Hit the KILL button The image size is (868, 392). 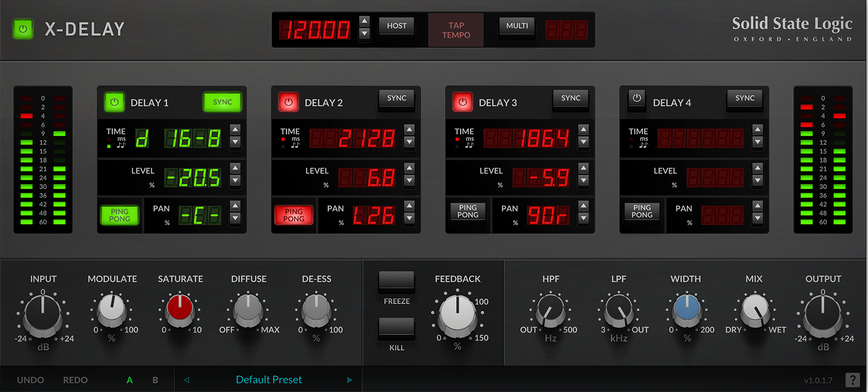pos(397,329)
